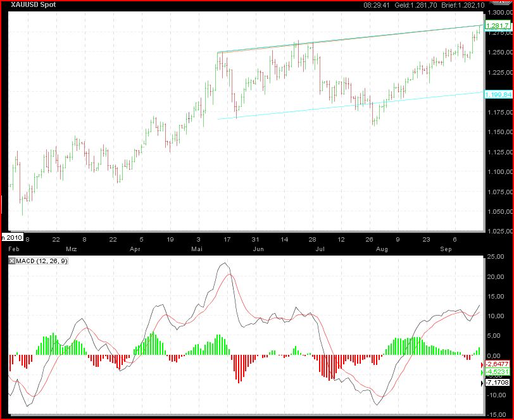Click the Mai month label on the time axis
Screen dimensions: 514x420
point(196,250)
